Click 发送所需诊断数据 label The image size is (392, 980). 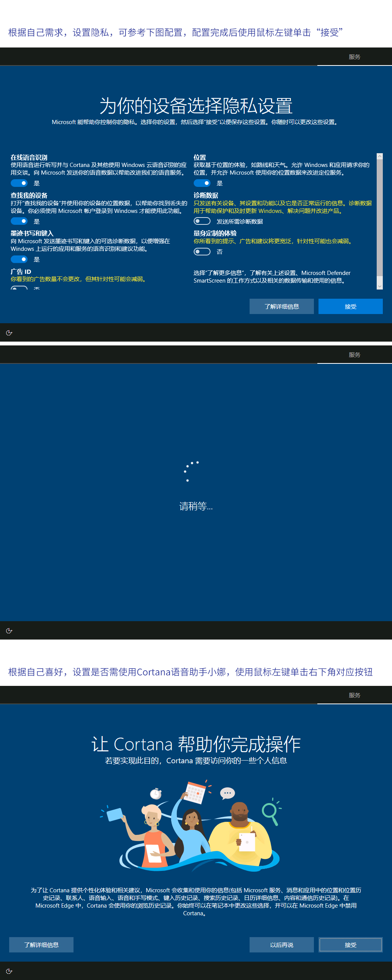point(240,221)
